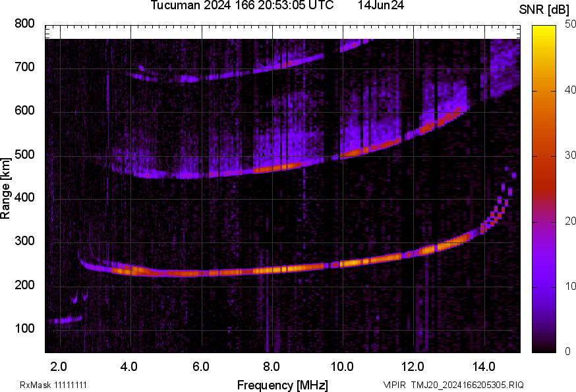Click the x-axis tick label 6.0
Viewport: 576px width, 392px height.
pos(200,367)
